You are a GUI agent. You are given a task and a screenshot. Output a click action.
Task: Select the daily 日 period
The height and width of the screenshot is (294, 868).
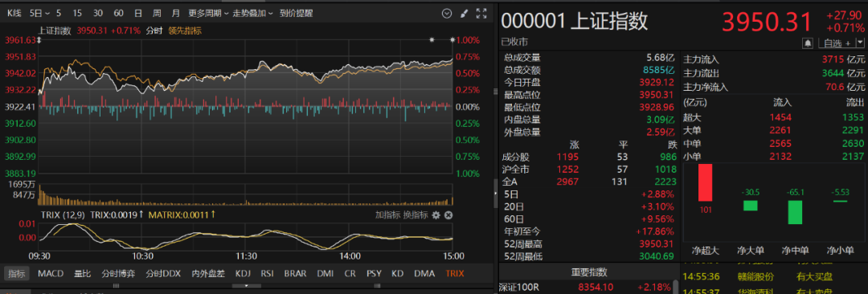pos(138,13)
